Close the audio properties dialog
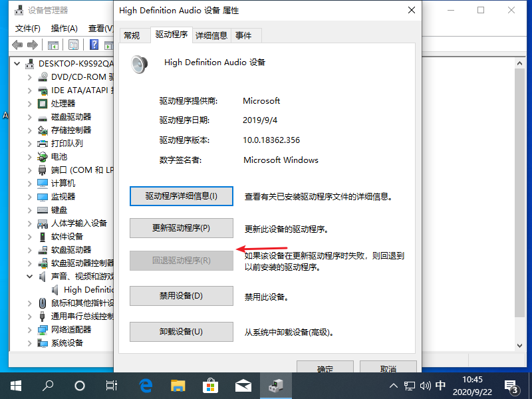This screenshot has height=399, width=532. point(412,10)
